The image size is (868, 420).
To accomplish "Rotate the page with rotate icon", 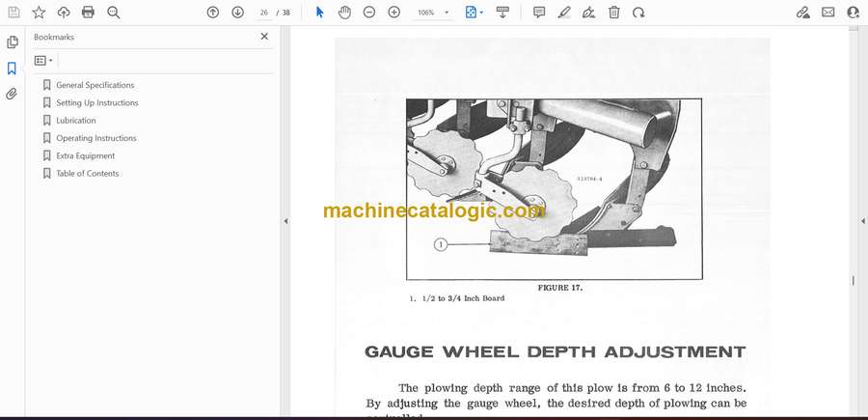I will click(x=638, y=13).
